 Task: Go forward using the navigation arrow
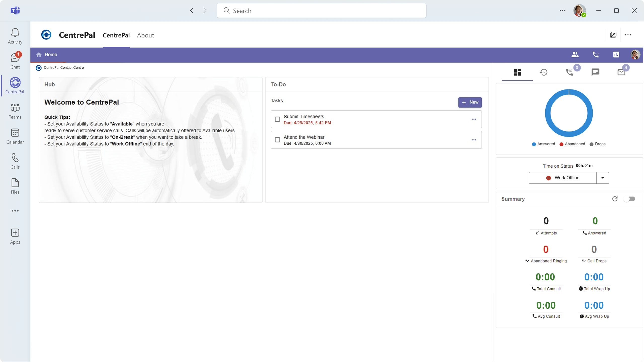click(205, 11)
